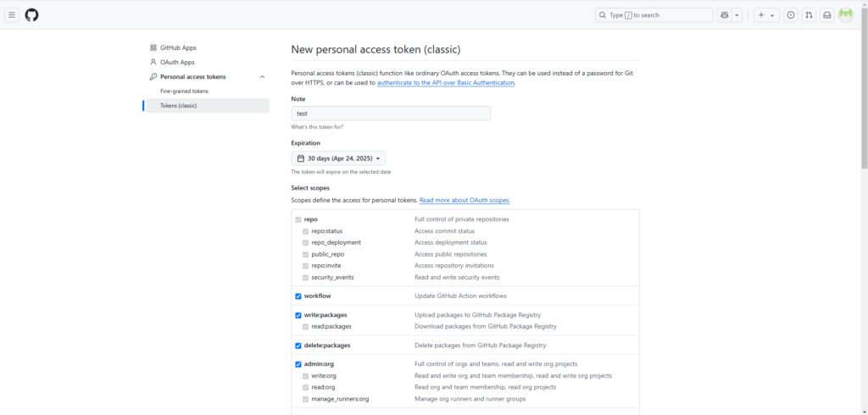This screenshot has width=868, height=415.
Task: Toggle the manage_runners:org checkbox
Action: coord(305,400)
